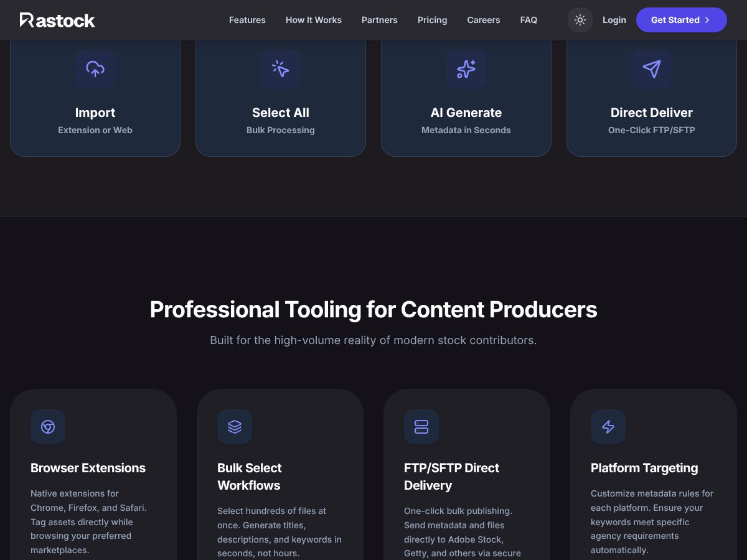Viewport: 747px width, 560px height.
Task: Open the FAQ nav item
Action: coord(529,20)
